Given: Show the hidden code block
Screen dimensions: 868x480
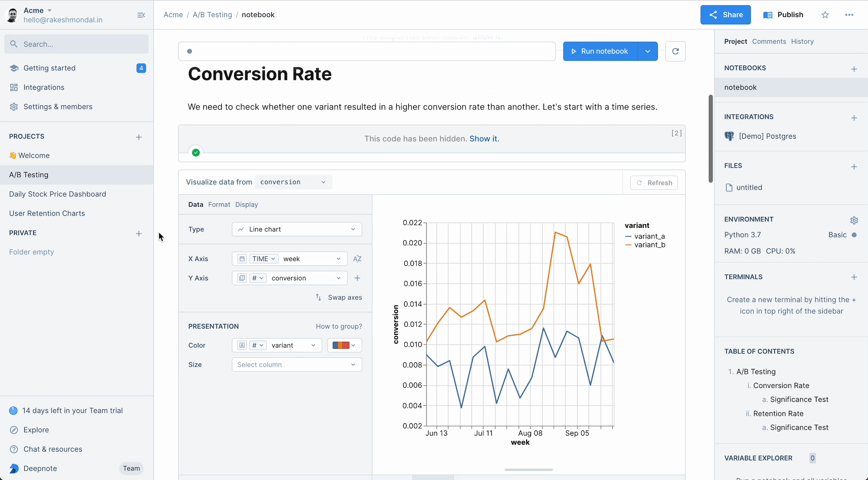Looking at the screenshot, I should (484, 139).
